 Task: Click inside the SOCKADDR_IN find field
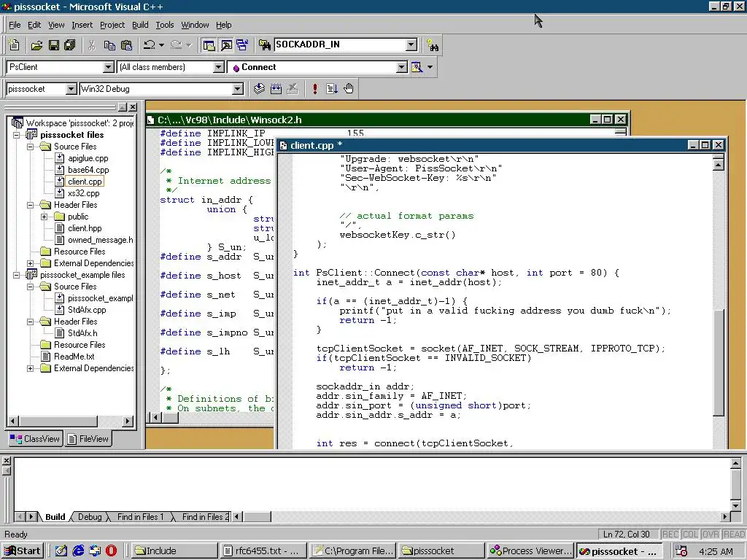[x=340, y=44]
